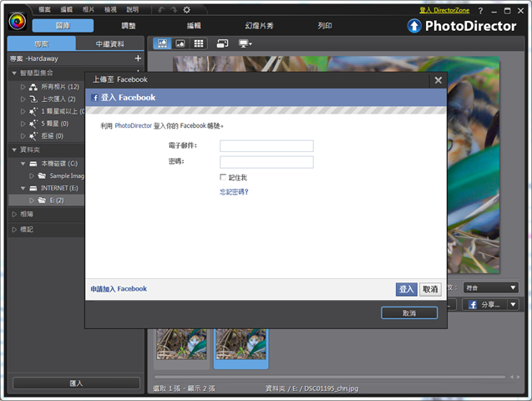This screenshot has width=532, height=401.
Task: Click the Facebook logo in login header
Action: (x=94, y=98)
